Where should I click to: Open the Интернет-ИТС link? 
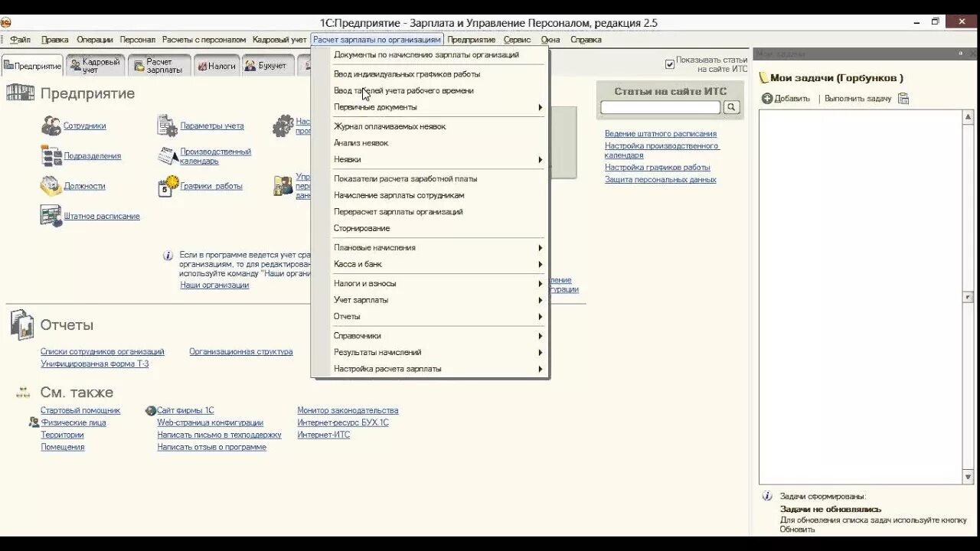324,435
